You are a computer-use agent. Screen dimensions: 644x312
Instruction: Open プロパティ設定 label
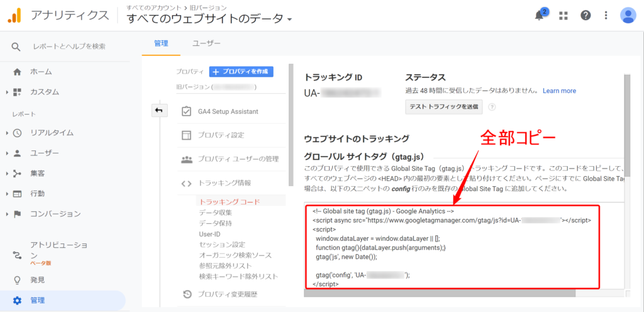pos(221,135)
